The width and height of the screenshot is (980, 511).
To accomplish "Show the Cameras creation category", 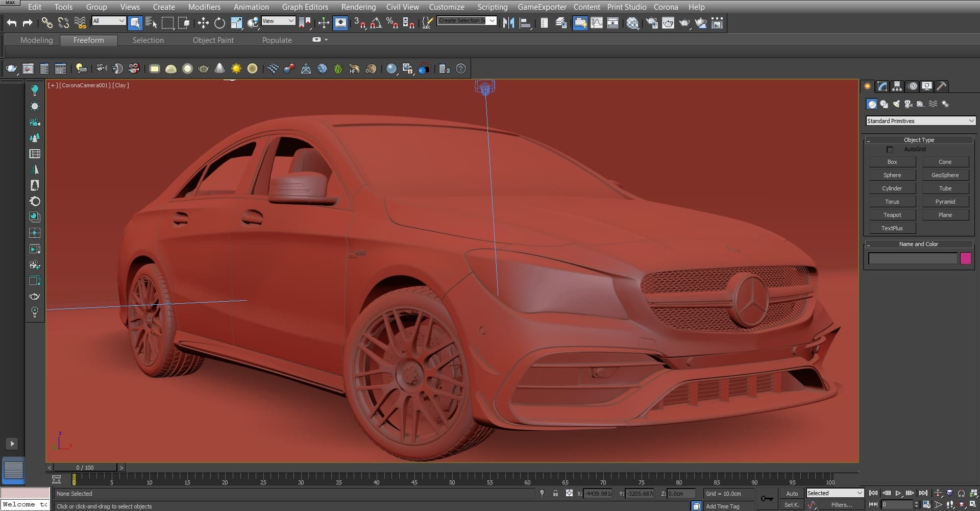I will pyautogui.click(x=909, y=104).
